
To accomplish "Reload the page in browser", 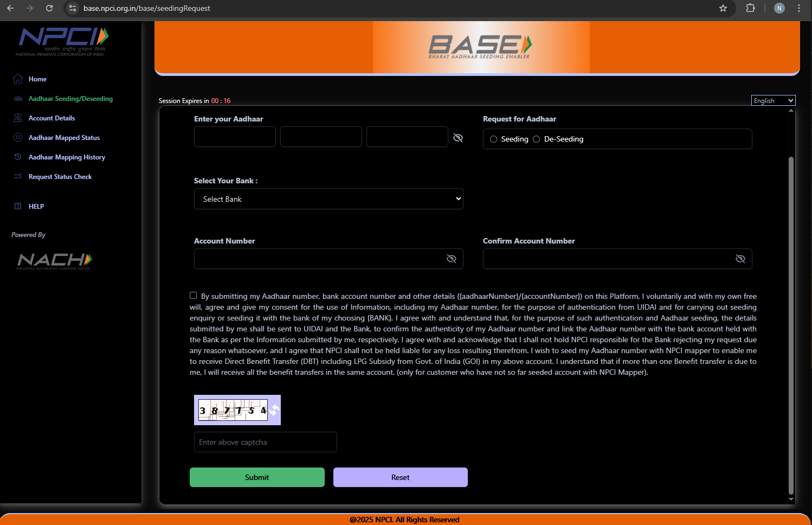I will tap(49, 8).
